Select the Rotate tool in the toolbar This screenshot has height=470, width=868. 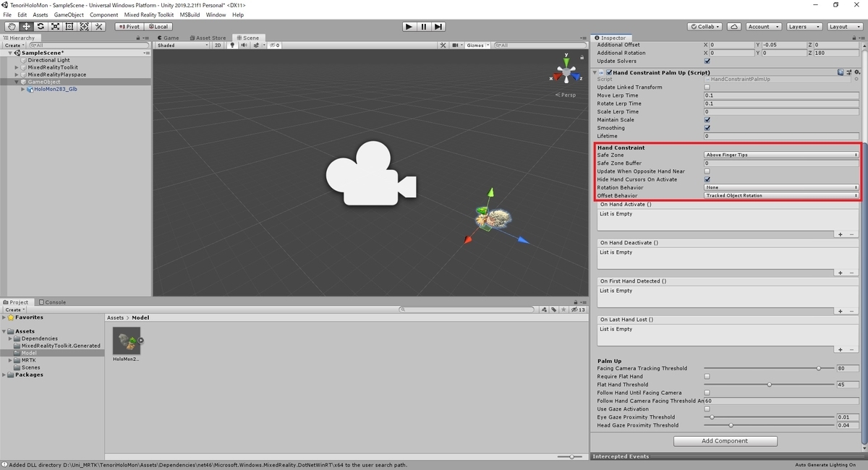coord(40,26)
